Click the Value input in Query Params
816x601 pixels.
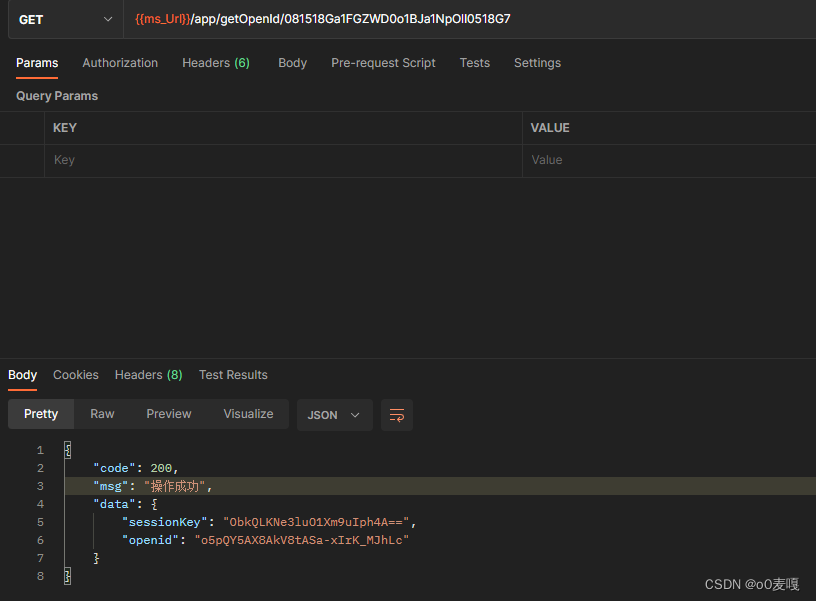669,160
